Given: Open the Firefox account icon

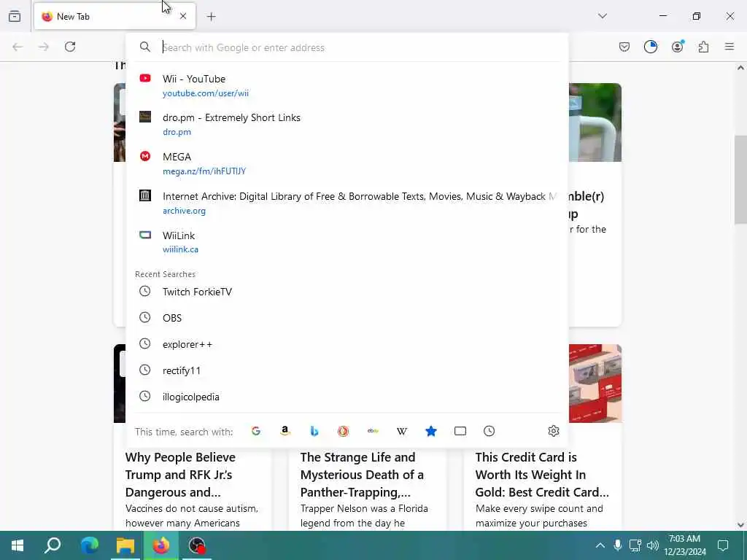Looking at the screenshot, I should pos(677,47).
